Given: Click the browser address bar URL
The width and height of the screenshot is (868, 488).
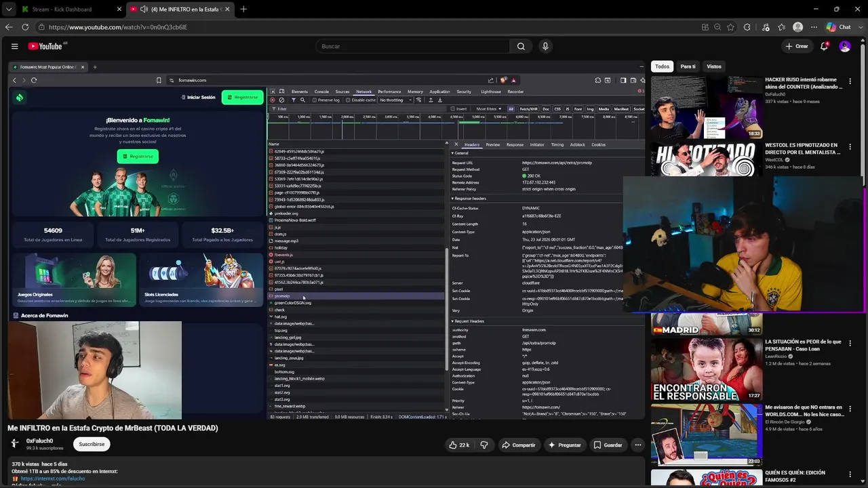Looking at the screenshot, I should (118, 27).
